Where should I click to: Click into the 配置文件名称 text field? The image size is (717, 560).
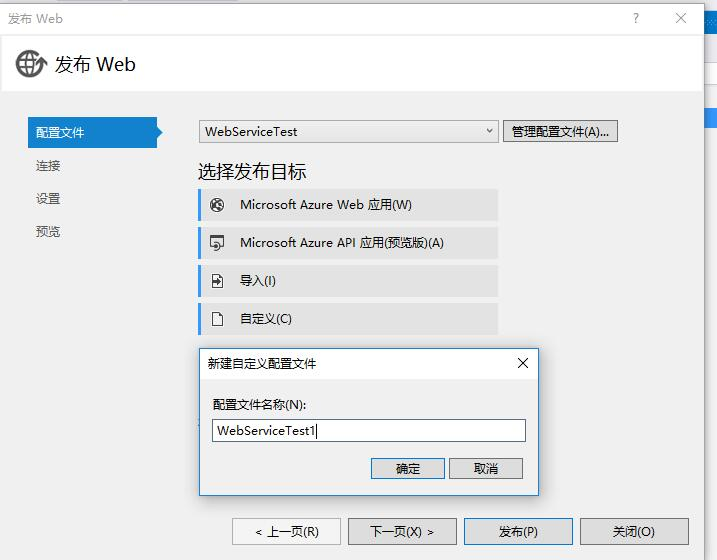point(369,431)
